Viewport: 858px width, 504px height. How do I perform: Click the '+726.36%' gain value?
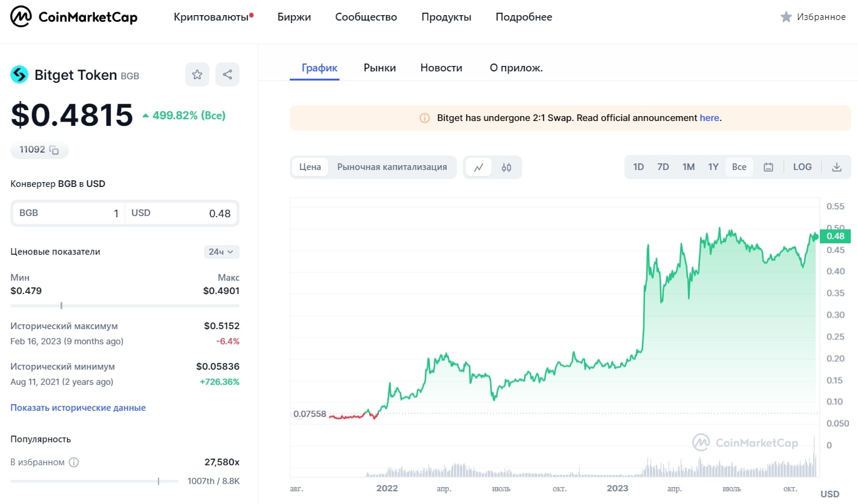[220, 382]
